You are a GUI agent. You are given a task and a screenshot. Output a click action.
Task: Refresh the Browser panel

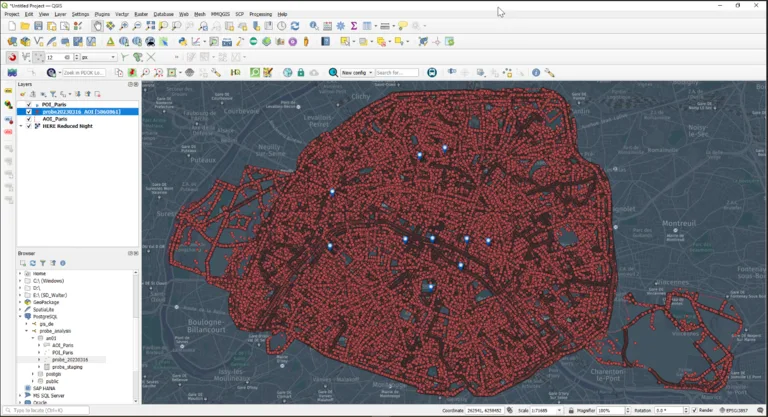[x=33, y=263]
